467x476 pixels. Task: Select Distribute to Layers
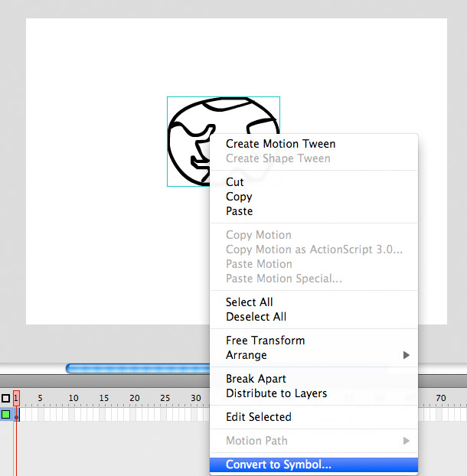314,393
